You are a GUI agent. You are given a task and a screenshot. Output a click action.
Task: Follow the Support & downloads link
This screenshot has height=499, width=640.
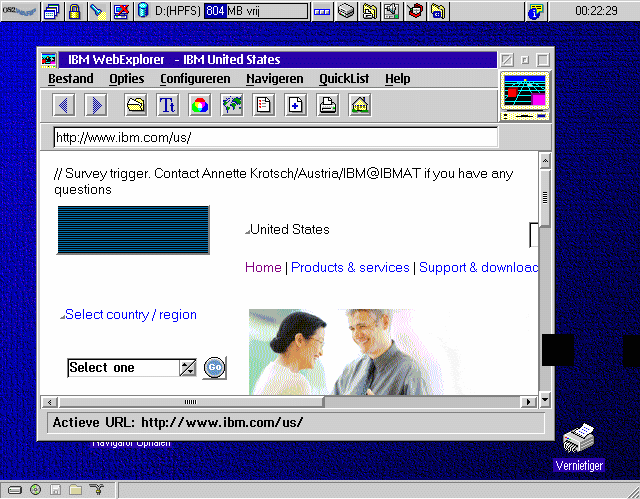478,267
